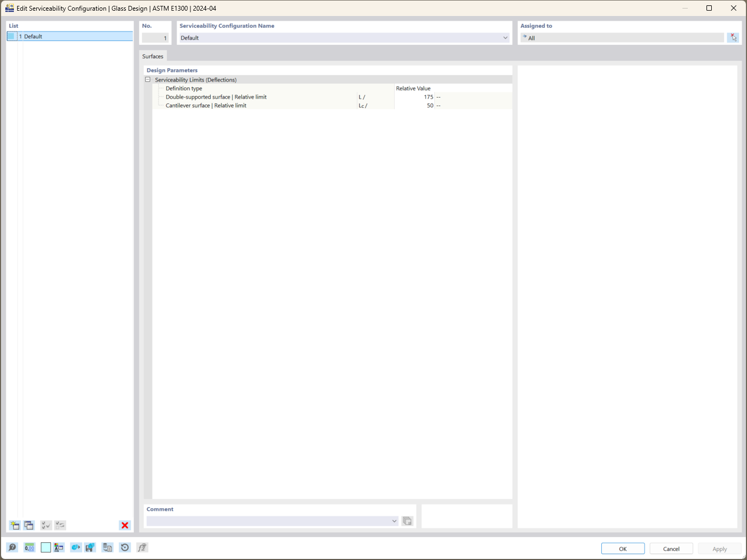Delete configuration using red X icon
The width and height of the screenshot is (747, 560).
click(124, 525)
